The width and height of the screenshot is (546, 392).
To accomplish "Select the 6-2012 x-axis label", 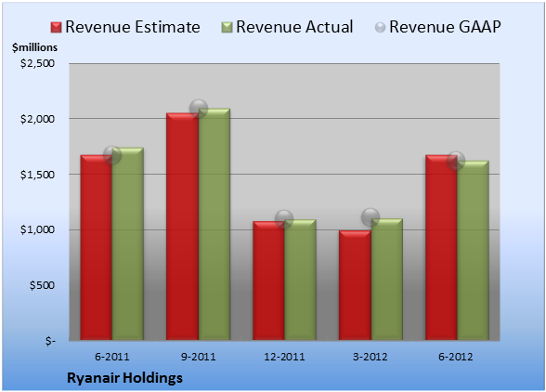I will click(456, 357).
